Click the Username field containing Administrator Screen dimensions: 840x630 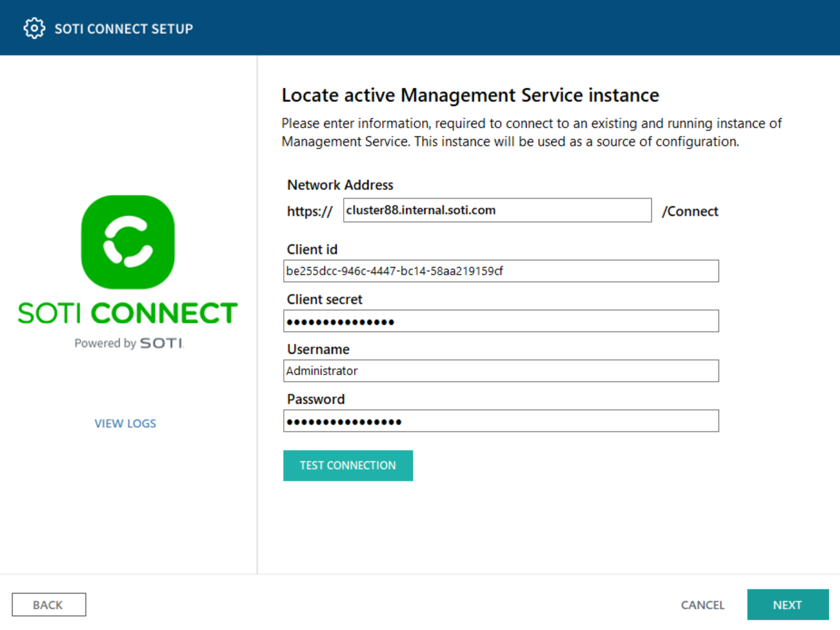pos(501,371)
